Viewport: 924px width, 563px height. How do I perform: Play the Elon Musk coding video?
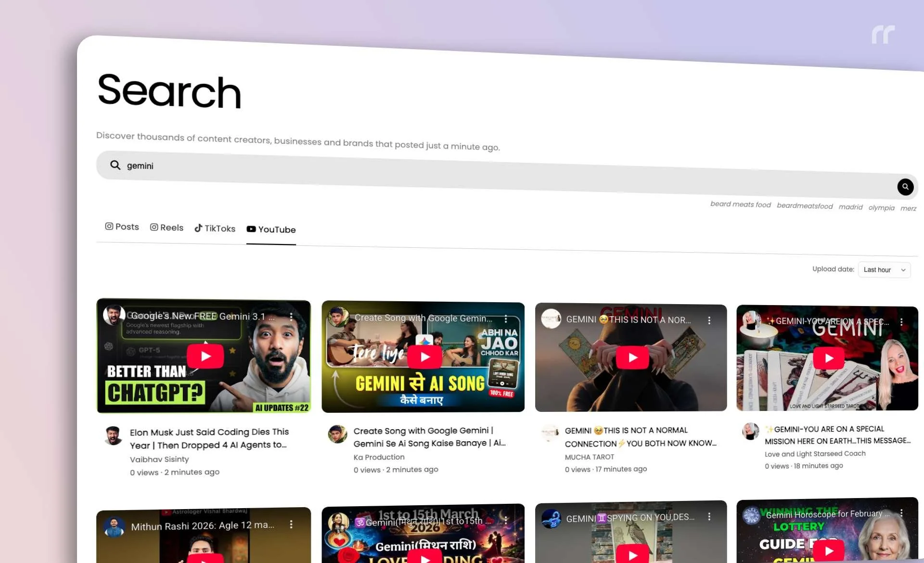coord(205,356)
